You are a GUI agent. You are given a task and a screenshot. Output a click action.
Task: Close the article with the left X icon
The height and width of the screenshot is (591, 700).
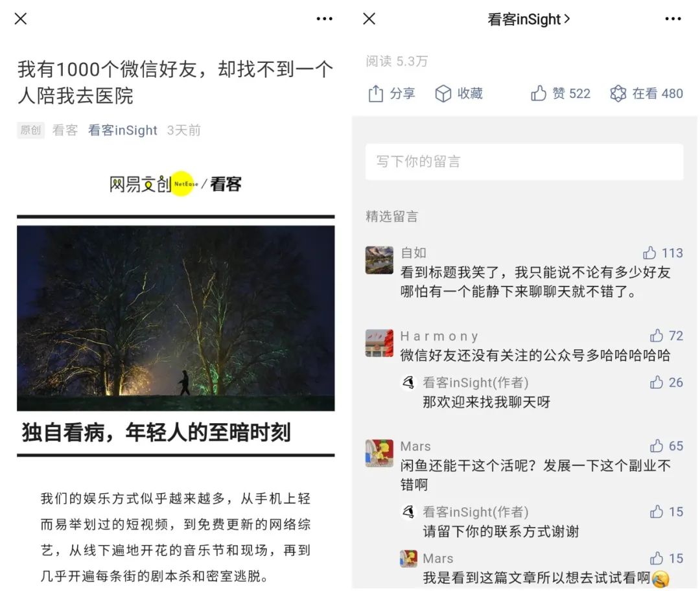[x=21, y=19]
